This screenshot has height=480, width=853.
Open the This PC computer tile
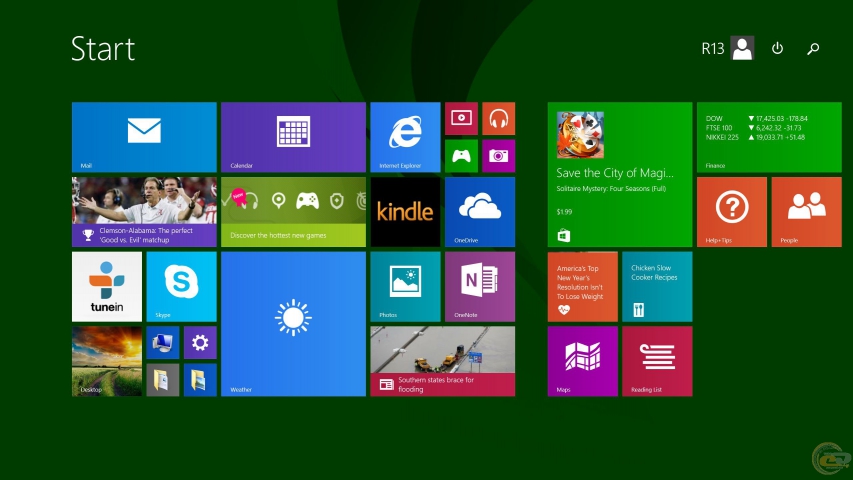(x=163, y=342)
